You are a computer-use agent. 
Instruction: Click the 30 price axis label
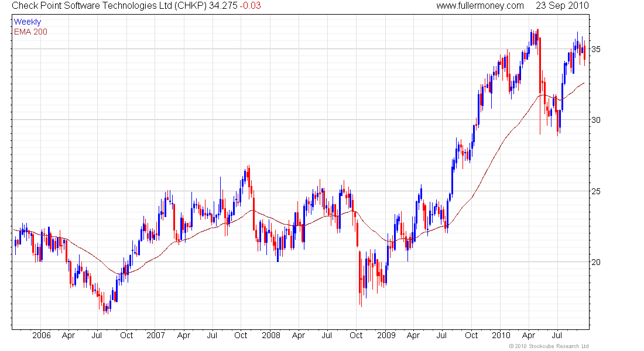pos(595,120)
